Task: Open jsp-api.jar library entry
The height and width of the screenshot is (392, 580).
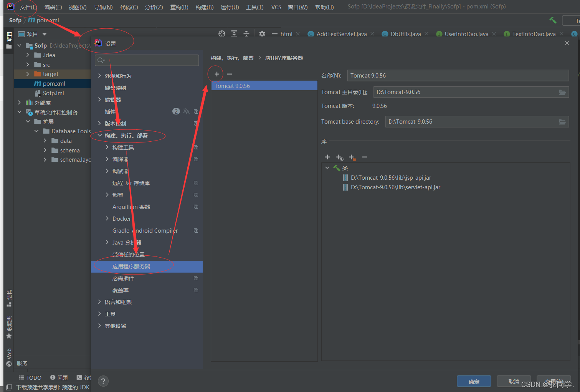Action: [x=391, y=178]
